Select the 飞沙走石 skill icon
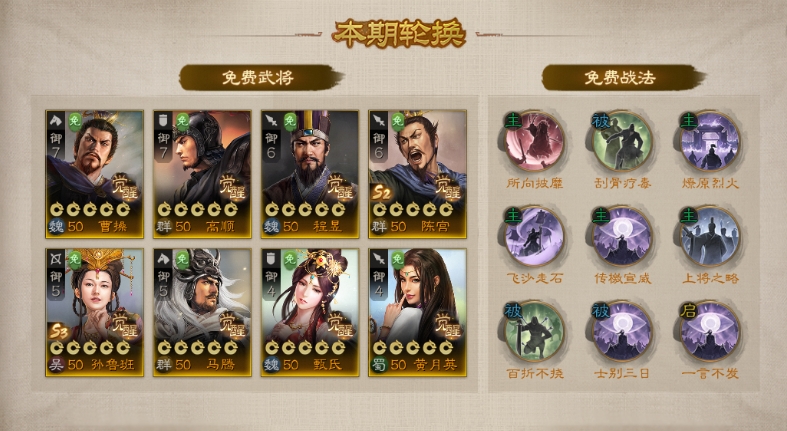This screenshot has width=787, height=431. pyautogui.click(x=535, y=236)
